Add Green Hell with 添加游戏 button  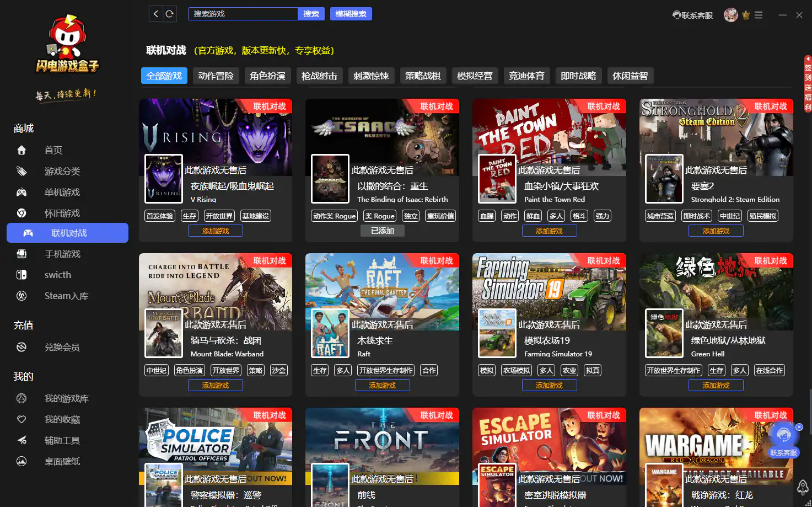point(716,385)
